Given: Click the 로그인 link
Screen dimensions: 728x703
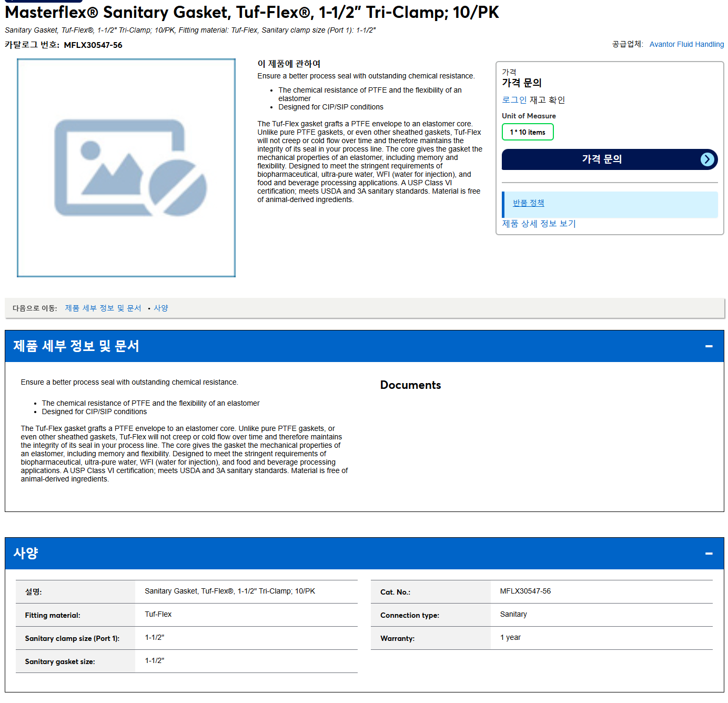Looking at the screenshot, I should tap(514, 100).
